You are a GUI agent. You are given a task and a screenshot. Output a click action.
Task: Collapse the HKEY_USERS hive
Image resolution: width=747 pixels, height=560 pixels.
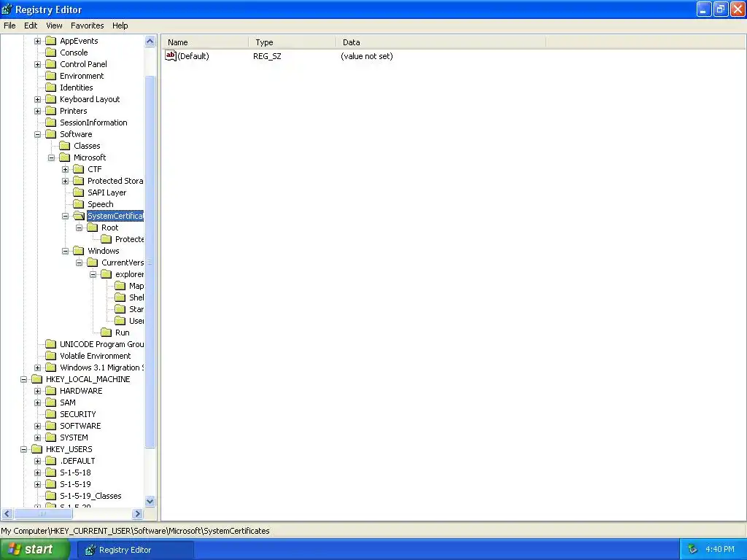click(24, 449)
